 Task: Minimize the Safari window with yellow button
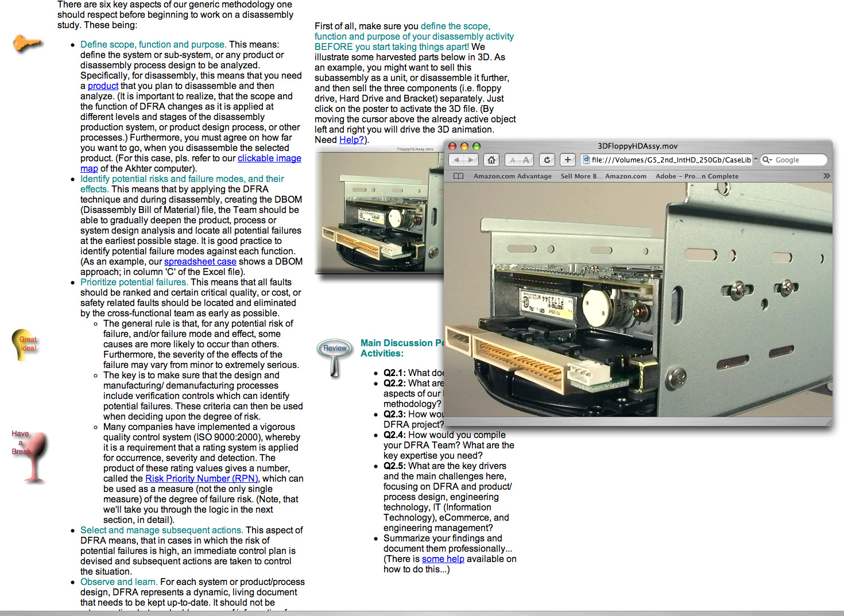pyautogui.click(x=464, y=146)
